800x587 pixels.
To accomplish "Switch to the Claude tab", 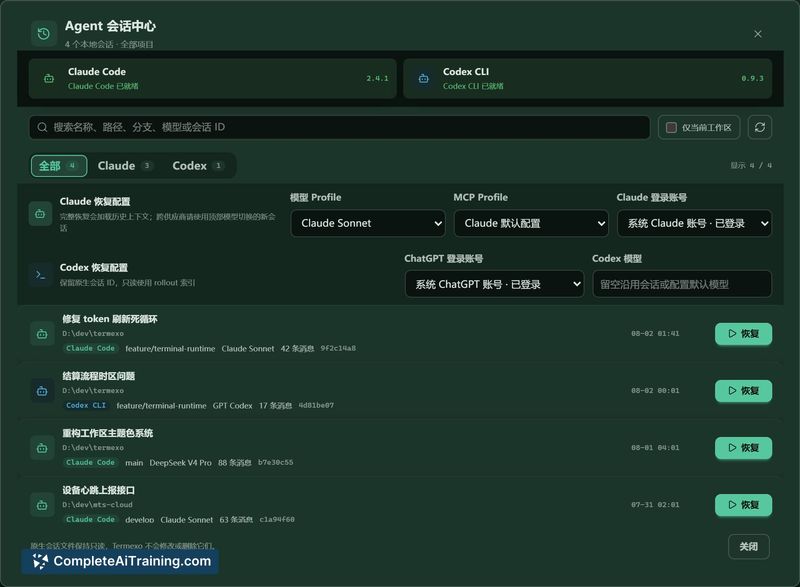I will click(x=124, y=166).
